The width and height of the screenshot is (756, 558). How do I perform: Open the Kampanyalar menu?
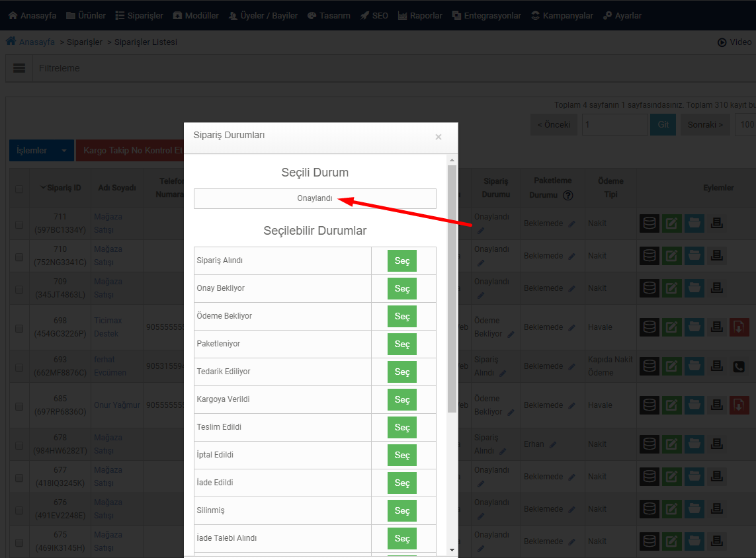[562, 15]
